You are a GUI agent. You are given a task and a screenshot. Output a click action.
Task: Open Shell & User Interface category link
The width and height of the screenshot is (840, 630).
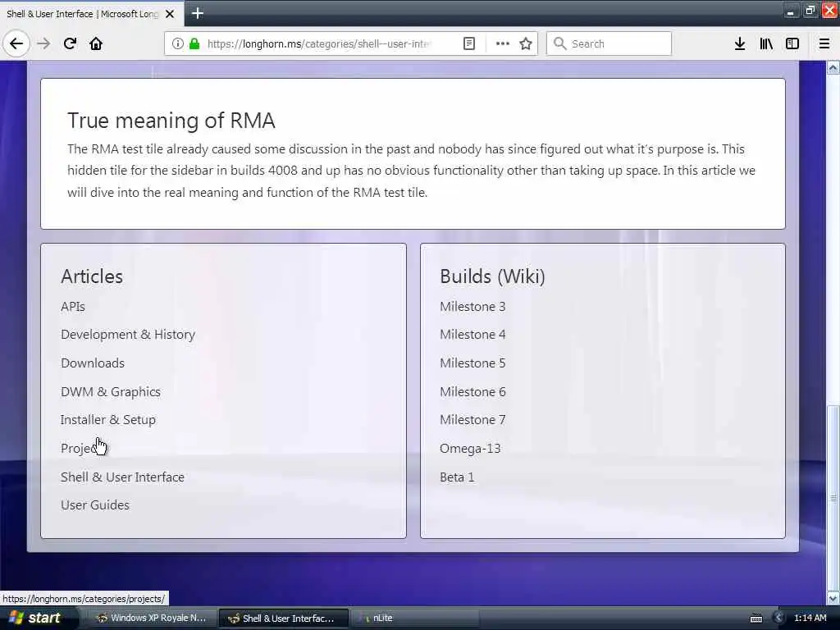(x=123, y=477)
